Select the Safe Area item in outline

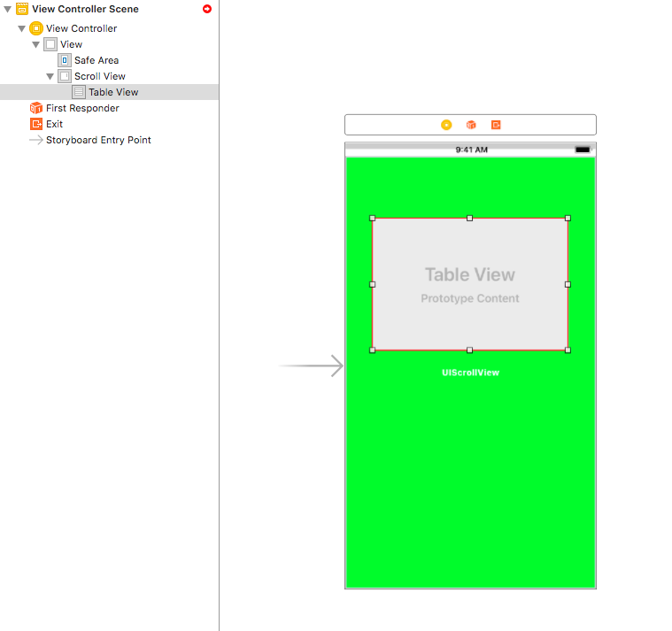96,60
